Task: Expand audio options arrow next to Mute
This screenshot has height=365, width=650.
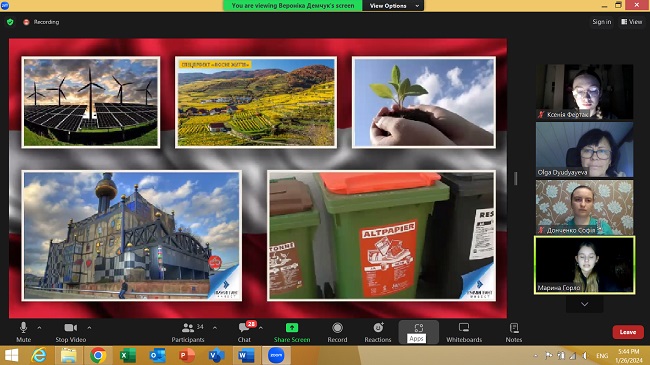Action: (39, 328)
